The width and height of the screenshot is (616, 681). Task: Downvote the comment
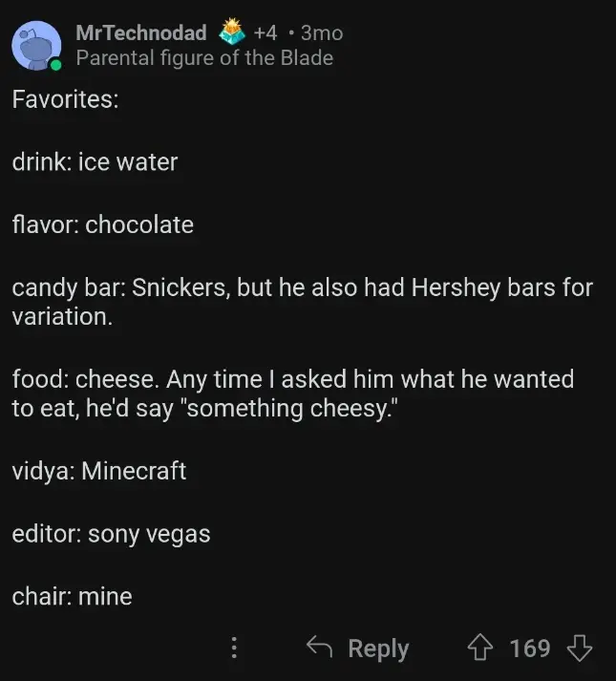(x=579, y=649)
